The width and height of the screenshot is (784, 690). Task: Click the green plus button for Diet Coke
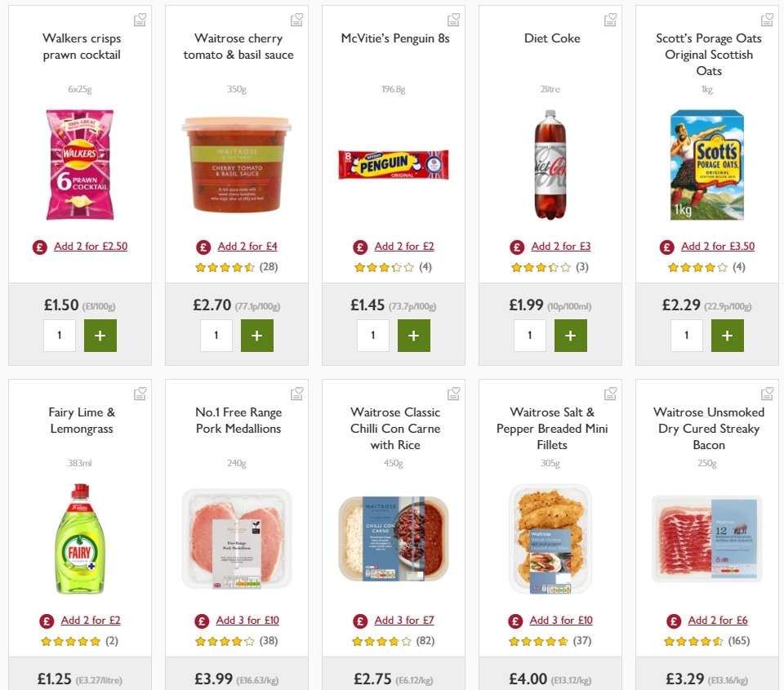571,335
